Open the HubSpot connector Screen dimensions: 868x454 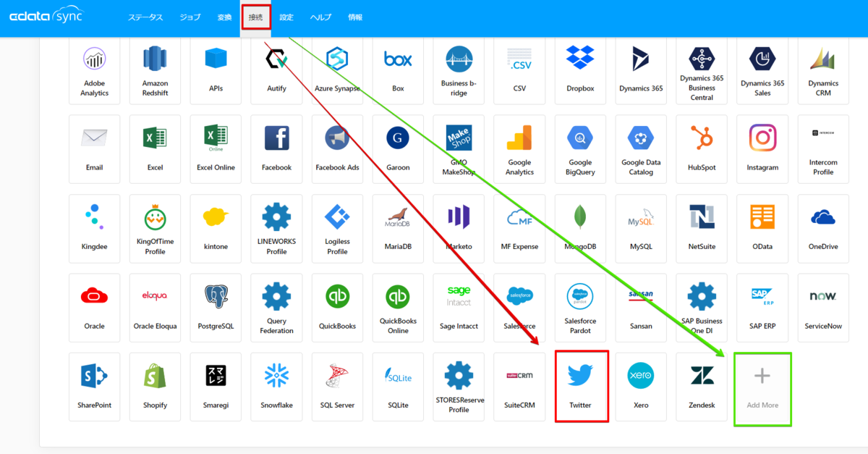(x=702, y=149)
